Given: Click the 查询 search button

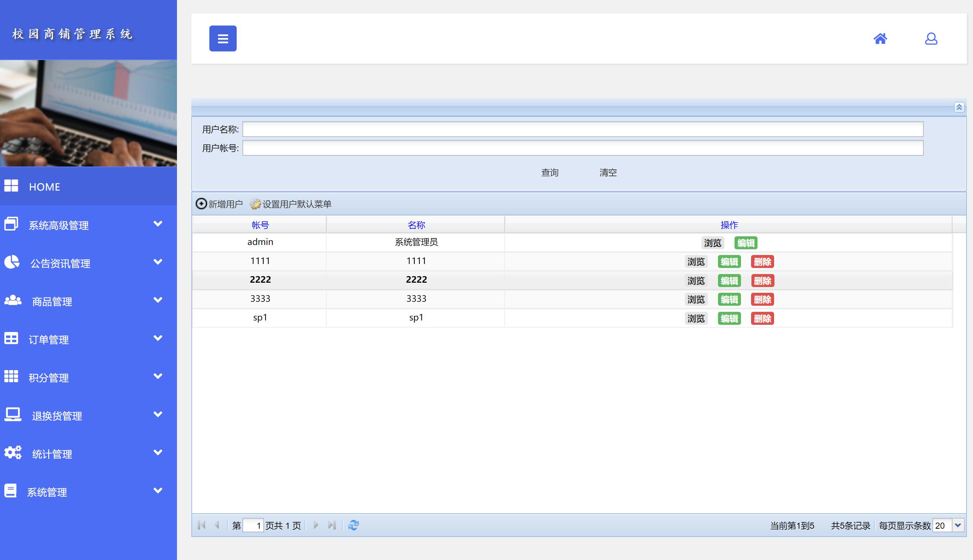Looking at the screenshot, I should pos(550,172).
